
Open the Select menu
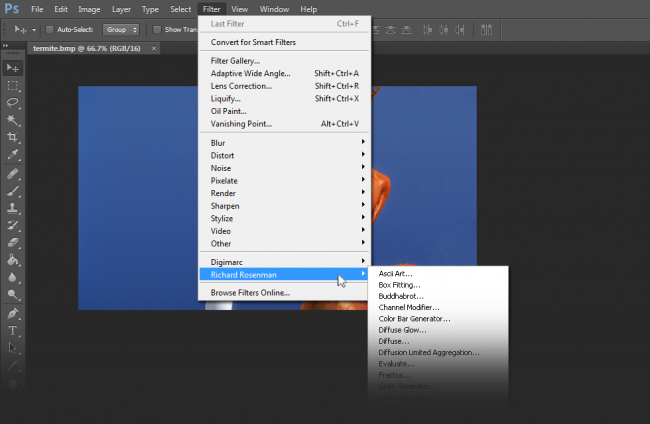(x=181, y=9)
